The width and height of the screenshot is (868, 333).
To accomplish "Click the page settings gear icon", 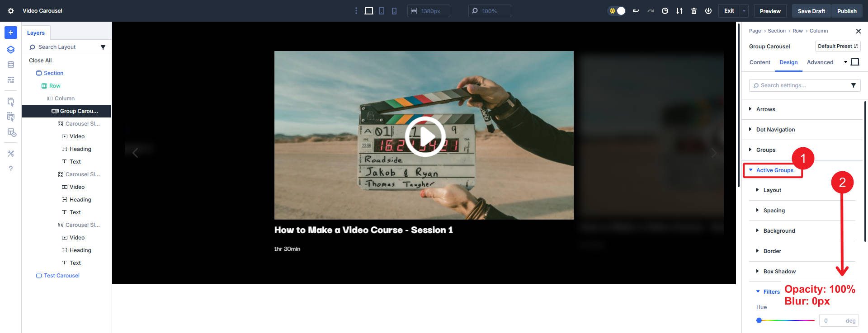I will (x=11, y=11).
